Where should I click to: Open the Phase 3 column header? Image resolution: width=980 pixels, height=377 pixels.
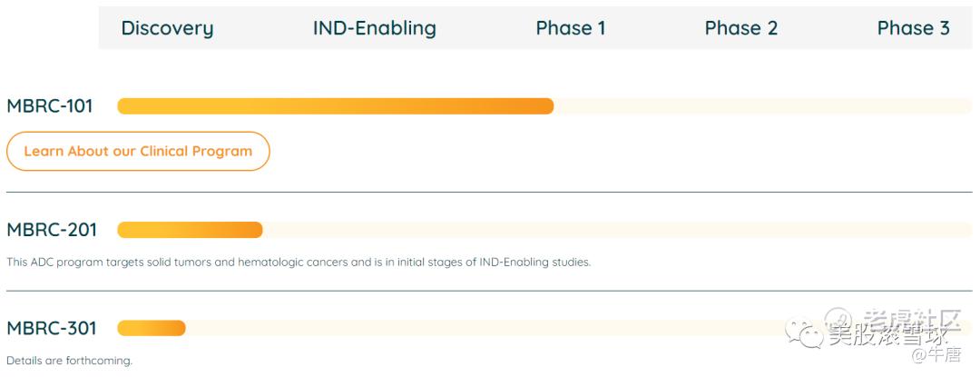pos(913,28)
